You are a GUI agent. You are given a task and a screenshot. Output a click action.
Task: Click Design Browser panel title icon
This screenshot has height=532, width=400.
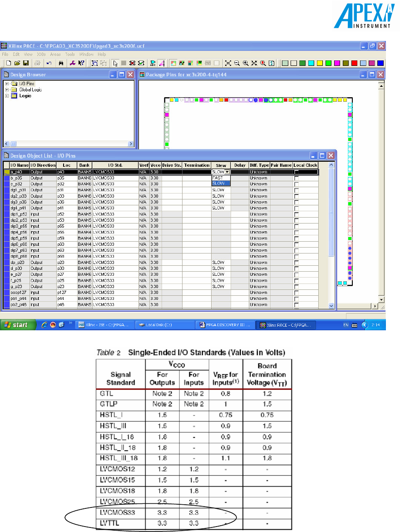click(6, 75)
